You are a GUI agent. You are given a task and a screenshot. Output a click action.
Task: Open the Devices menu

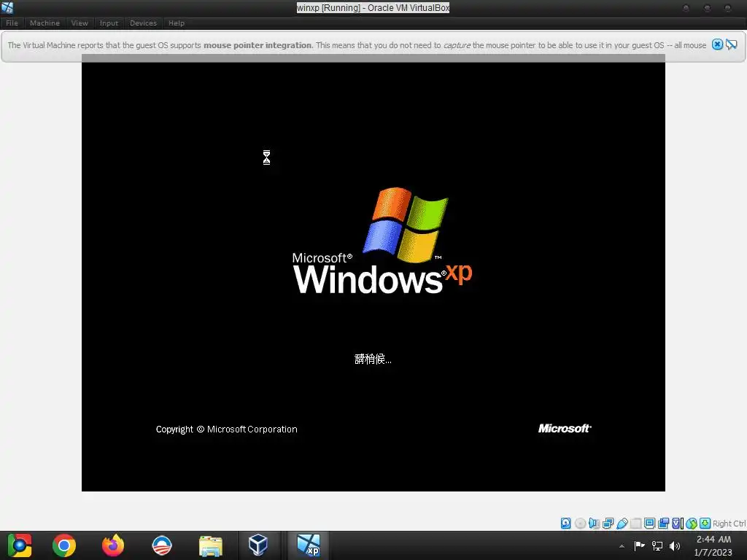pos(143,23)
